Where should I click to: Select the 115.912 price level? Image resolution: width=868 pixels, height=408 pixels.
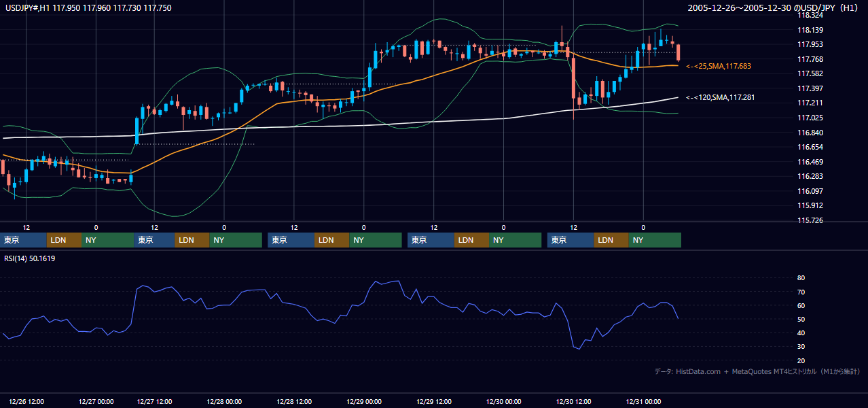811,205
